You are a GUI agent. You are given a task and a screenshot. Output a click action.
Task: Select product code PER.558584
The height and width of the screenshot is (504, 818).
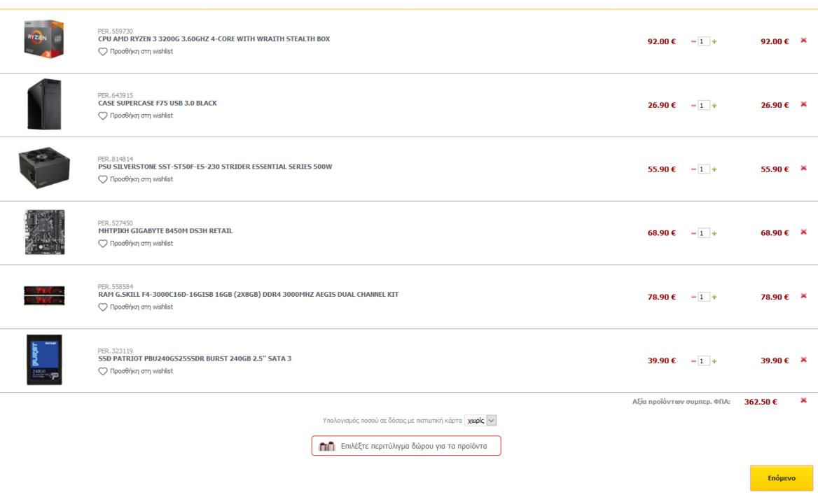click(x=116, y=287)
